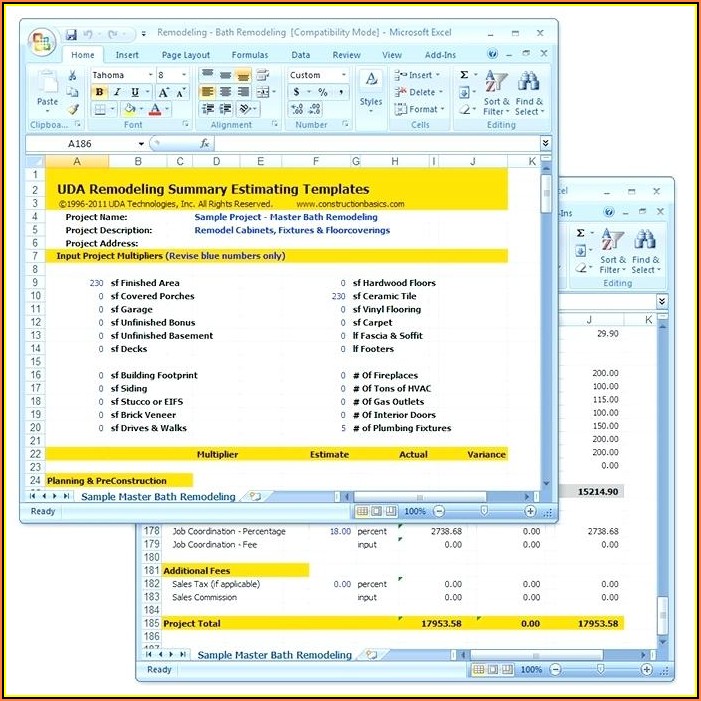Apply the Fill Color bucket

[x=130, y=109]
